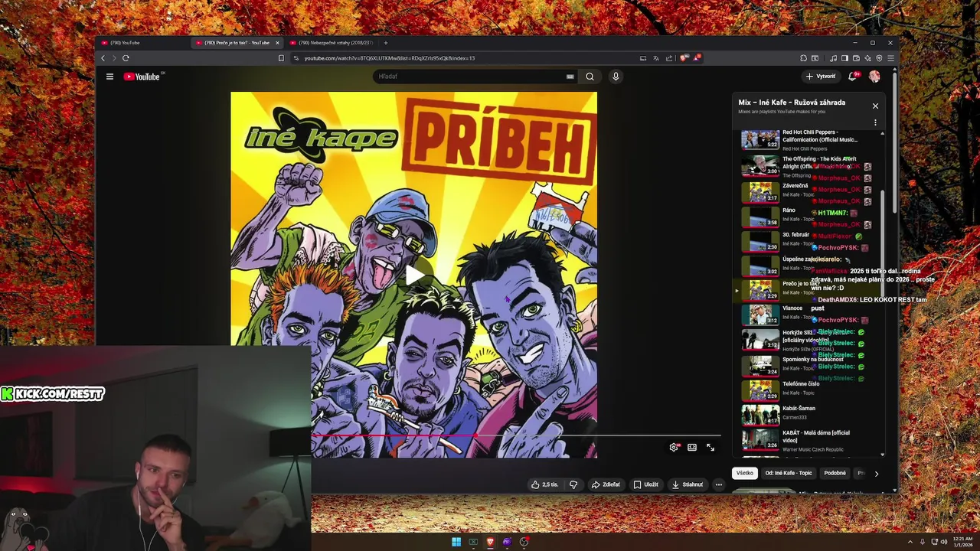This screenshot has width=980, height=551.
Task: Open the Brave Shields lion icon
Action: point(684,58)
